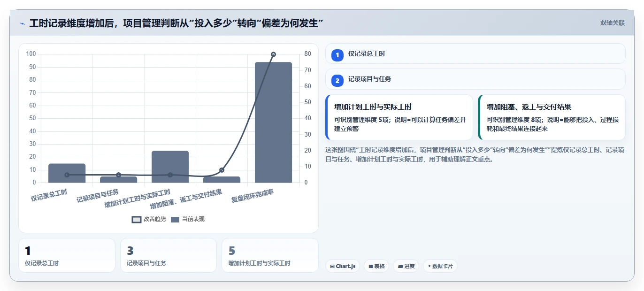Click the Chart.js tag
Image resolution: width=644 pixels, height=291 pixels.
(x=343, y=266)
